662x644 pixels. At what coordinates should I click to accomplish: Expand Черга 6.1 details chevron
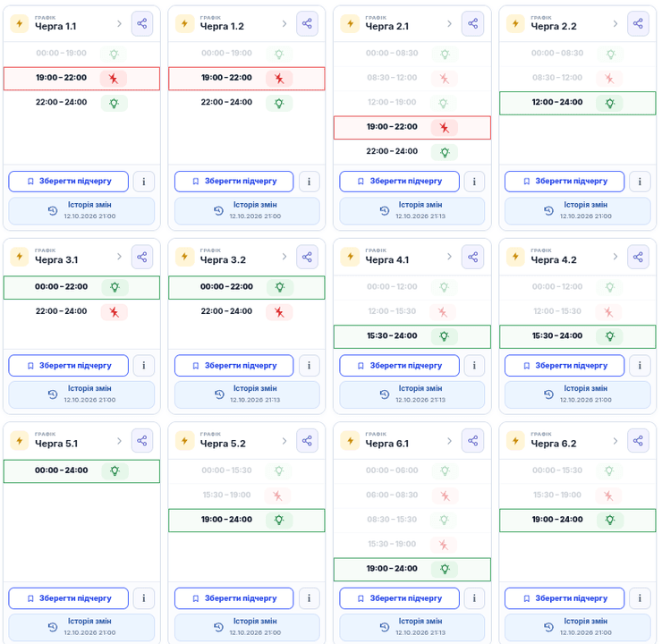(450, 441)
